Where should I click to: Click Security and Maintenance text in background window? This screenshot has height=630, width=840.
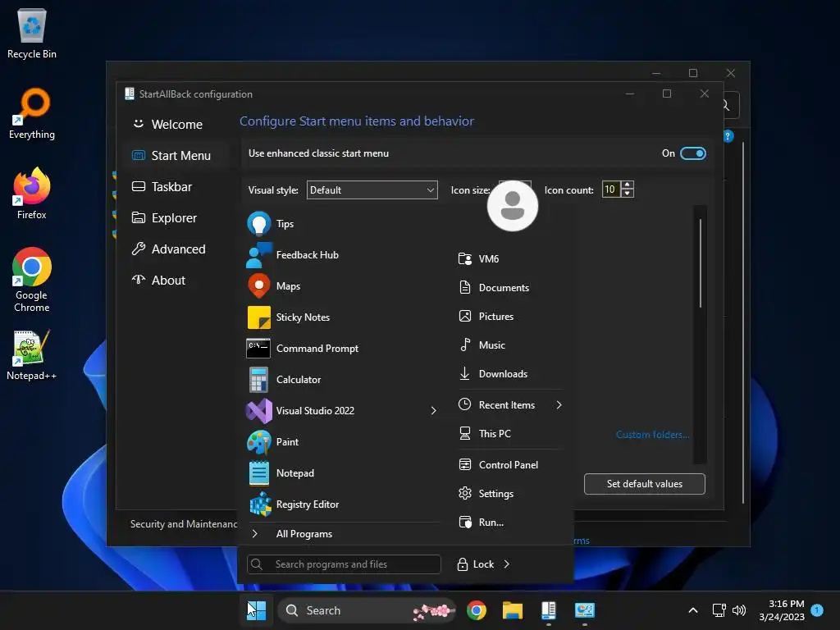[184, 524]
